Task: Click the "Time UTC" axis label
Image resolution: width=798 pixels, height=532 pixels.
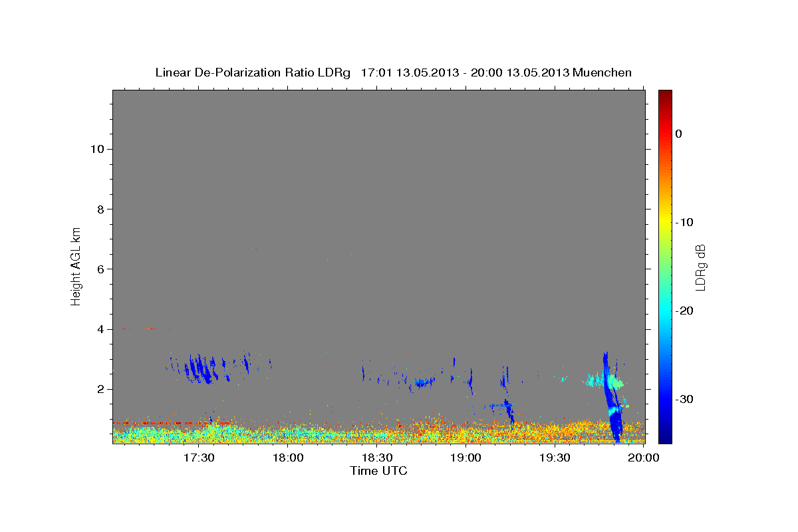Action: [x=378, y=471]
